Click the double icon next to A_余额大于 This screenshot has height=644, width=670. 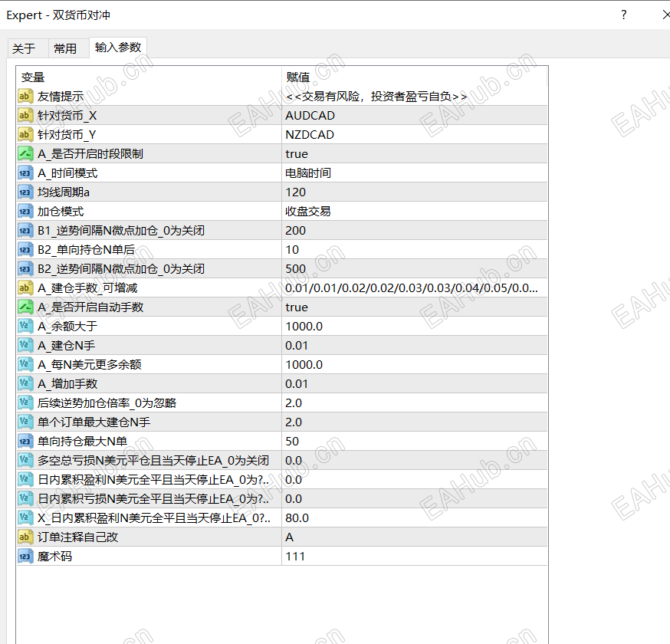pyautogui.click(x=25, y=326)
